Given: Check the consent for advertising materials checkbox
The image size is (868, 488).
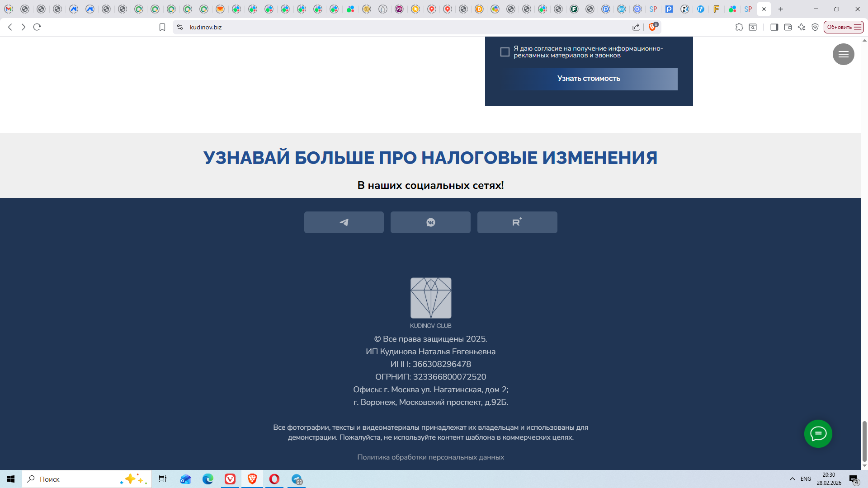Looking at the screenshot, I should pyautogui.click(x=505, y=52).
